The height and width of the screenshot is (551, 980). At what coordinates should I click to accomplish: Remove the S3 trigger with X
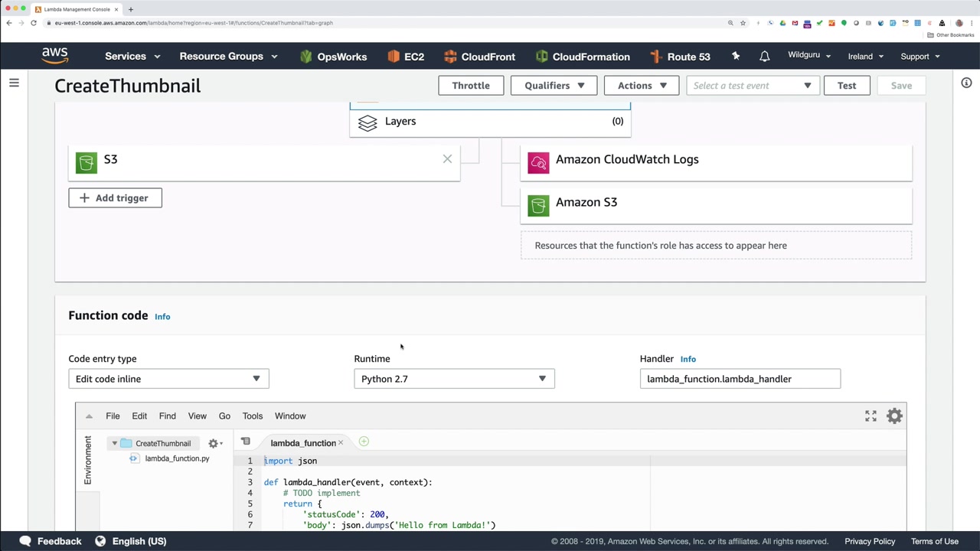[x=447, y=159]
